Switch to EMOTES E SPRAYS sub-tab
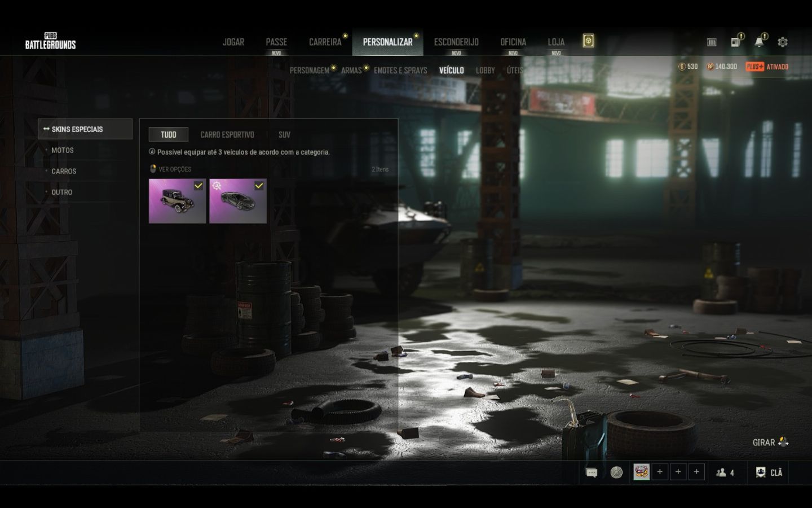The width and height of the screenshot is (812, 508). [x=400, y=71]
